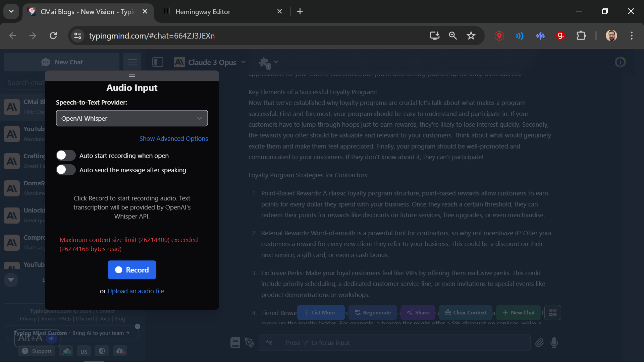
Task: Click the Regenerate button
Action: [x=373, y=312]
